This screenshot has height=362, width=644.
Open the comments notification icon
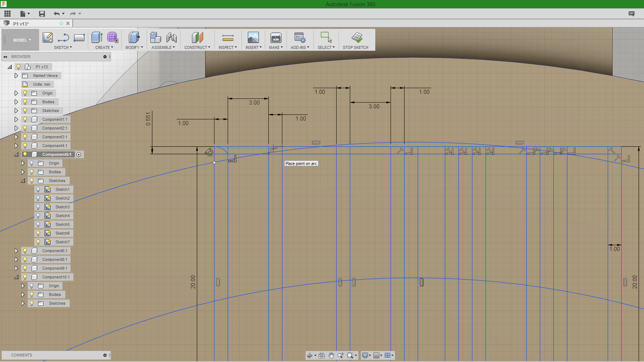point(632,14)
